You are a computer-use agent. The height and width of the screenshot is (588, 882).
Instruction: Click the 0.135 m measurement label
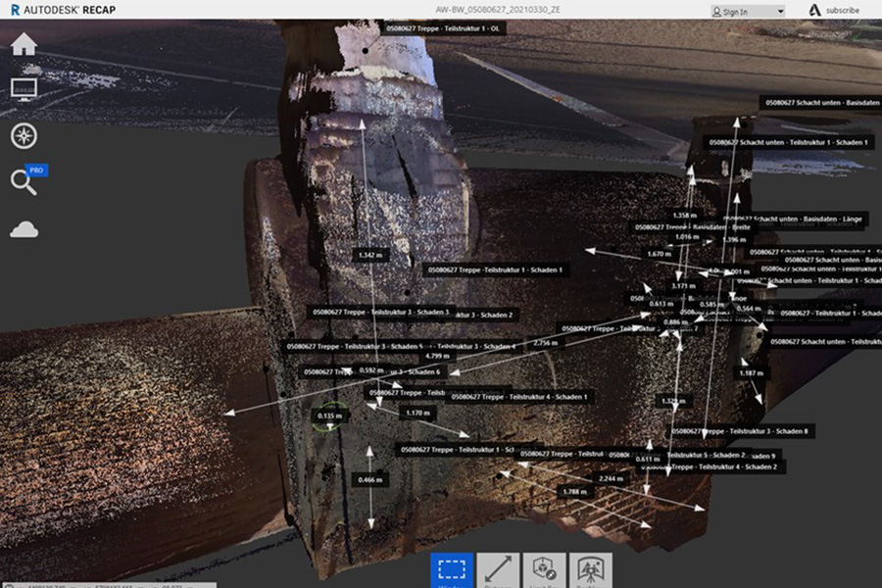tap(329, 416)
